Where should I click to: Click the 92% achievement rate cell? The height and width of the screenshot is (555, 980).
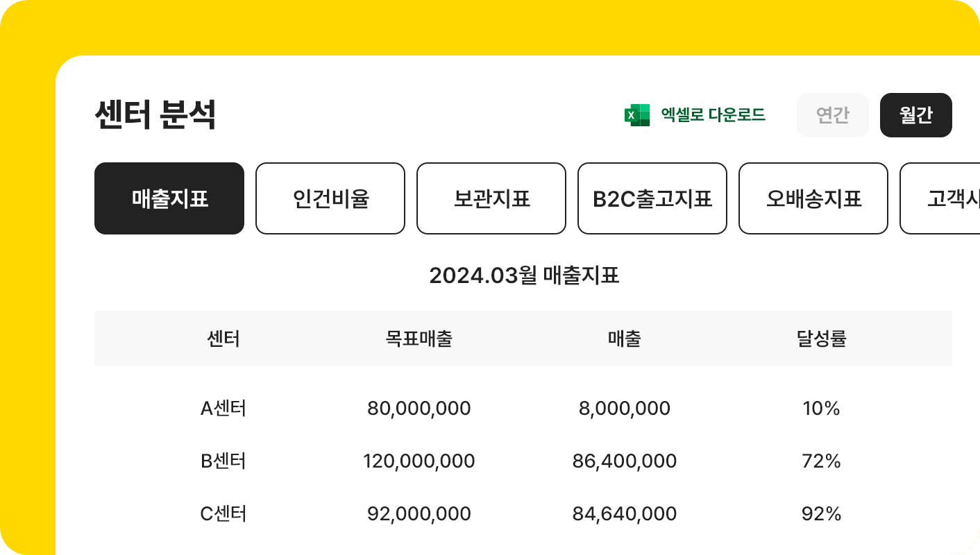[822, 514]
